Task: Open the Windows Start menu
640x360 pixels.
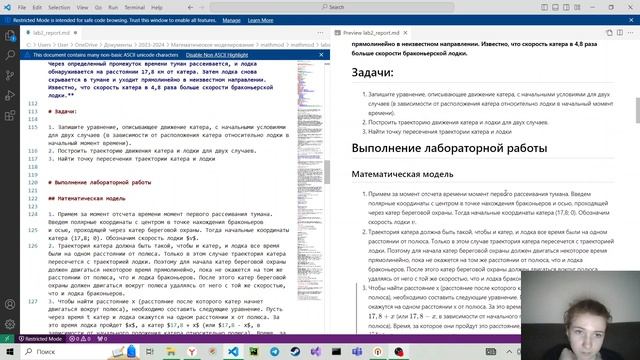Action: [x=10, y=351]
